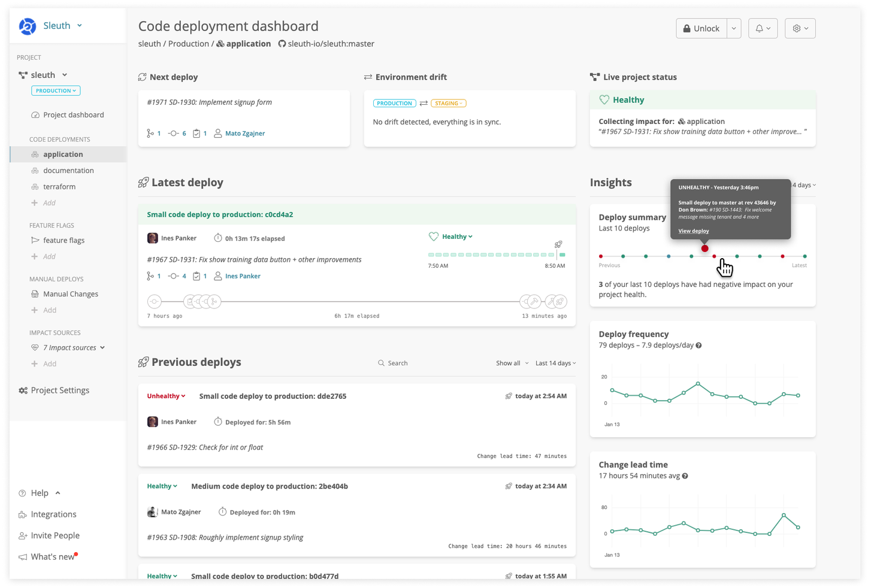Click View deploy in the tooltip

coord(694,231)
